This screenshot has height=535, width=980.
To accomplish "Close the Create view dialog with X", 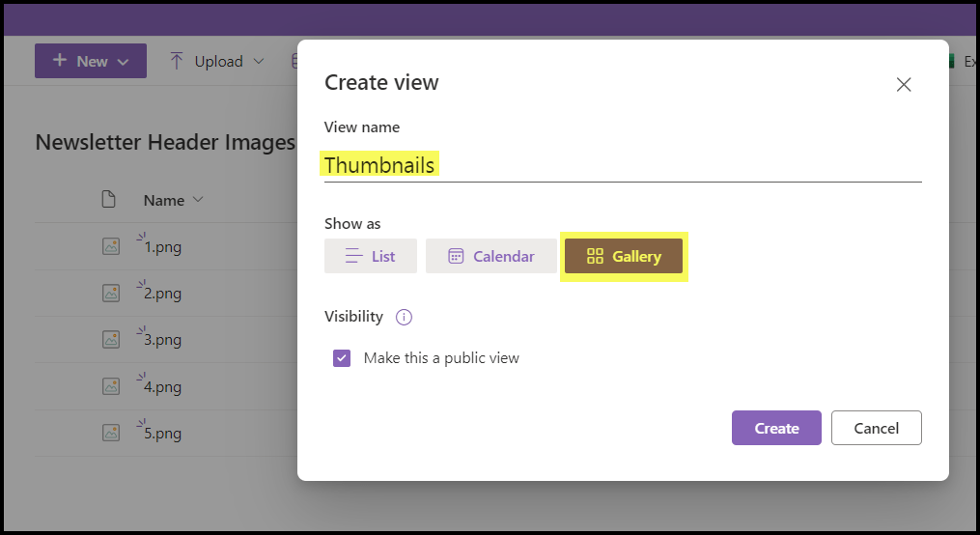I will click(904, 85).
